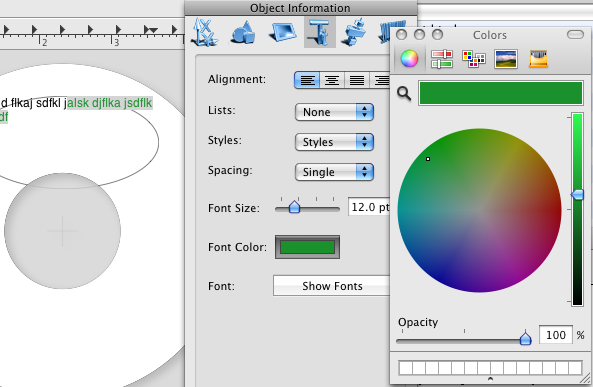This screenshot has width=593, height=387.
Task: Click the Opacity percentage field
Action: [x=556, y=335]
